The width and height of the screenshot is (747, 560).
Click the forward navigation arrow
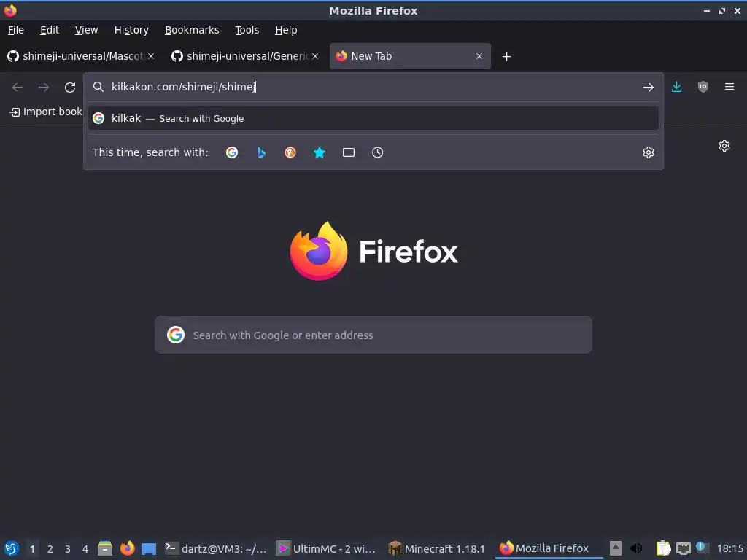click(x=44, y=87)
